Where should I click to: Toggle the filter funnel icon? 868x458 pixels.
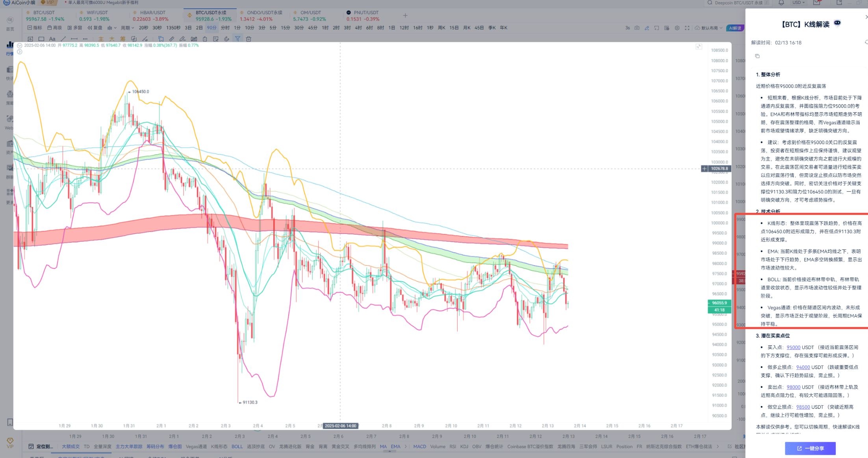coord(237,39)
